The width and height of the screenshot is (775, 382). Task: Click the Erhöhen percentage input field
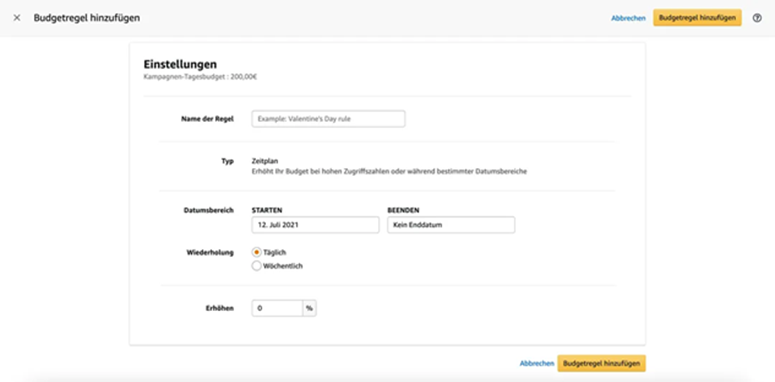(277, 308)
